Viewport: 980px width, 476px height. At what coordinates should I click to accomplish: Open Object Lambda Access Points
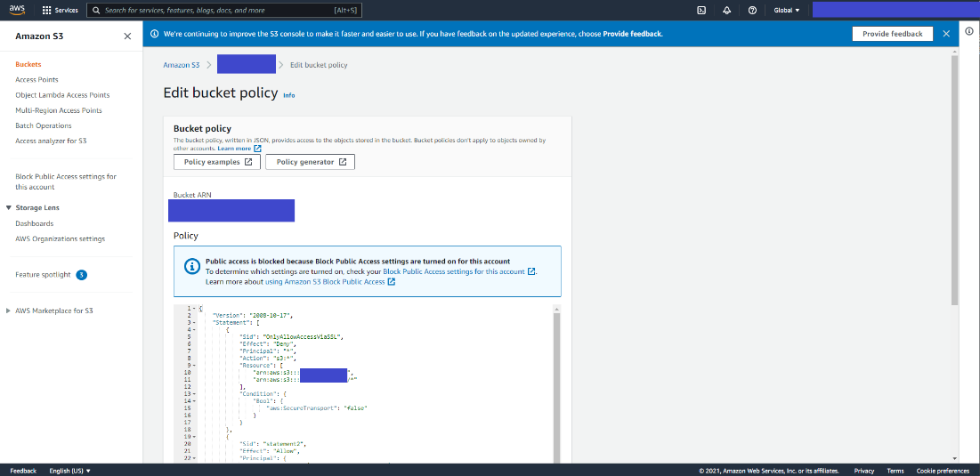tap(62, 95)
